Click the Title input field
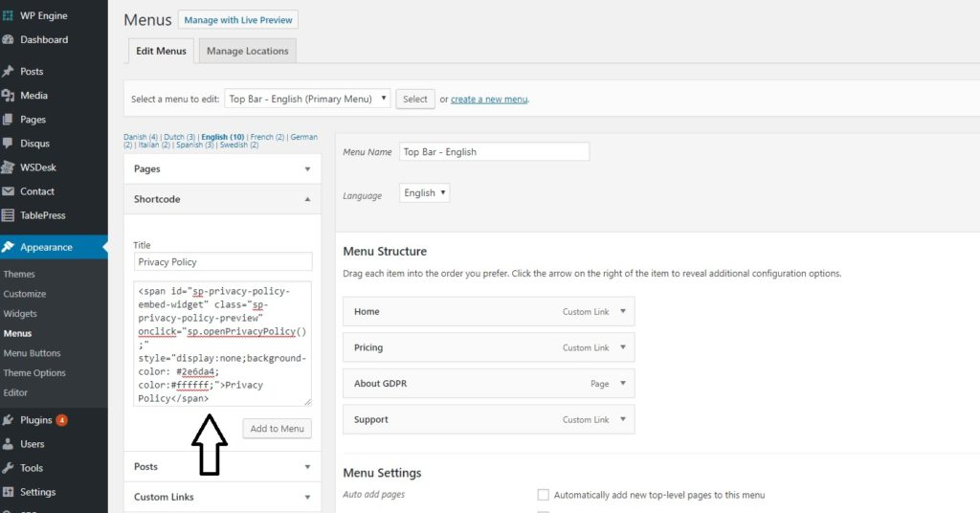This screenshot has height=513, width=980. pos(222,262)
